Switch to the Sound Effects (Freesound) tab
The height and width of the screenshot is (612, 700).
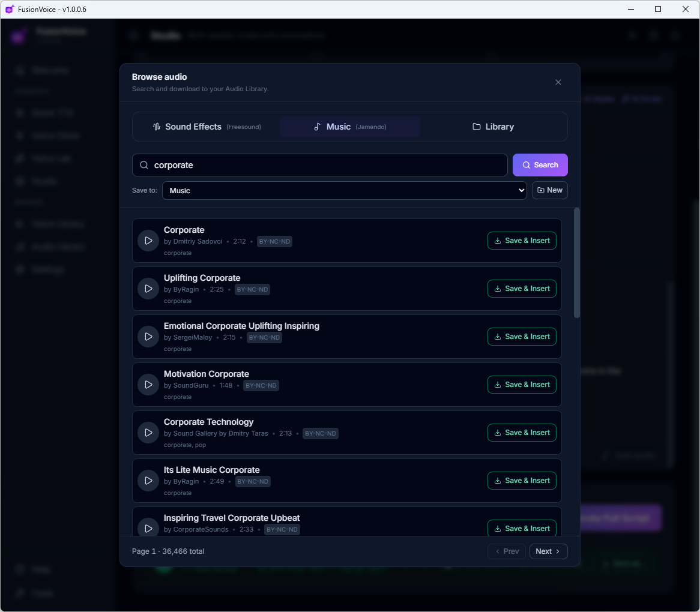point(207,127)
